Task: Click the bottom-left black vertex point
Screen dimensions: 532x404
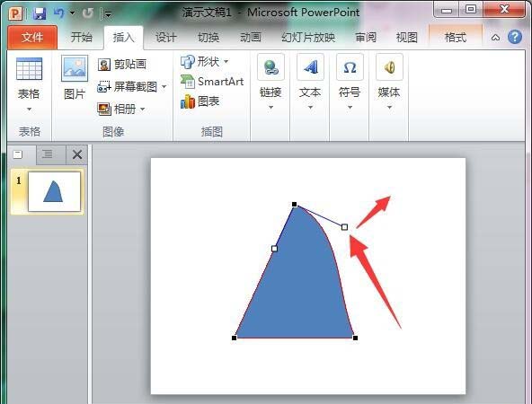Action: (235, 338)
